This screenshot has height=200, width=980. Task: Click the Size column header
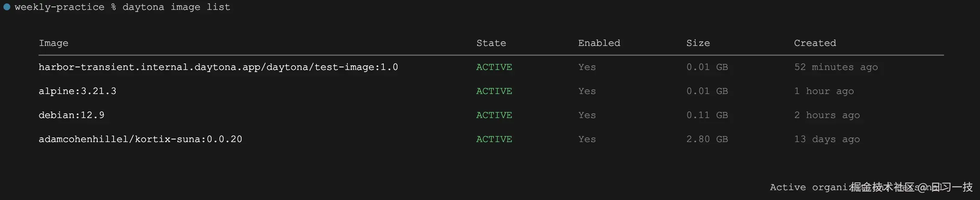click(698, 43)
